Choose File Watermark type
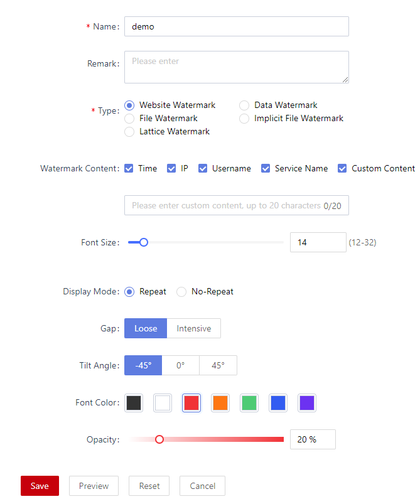The width and height of the screenshot is (420, 504). [129, 119]
